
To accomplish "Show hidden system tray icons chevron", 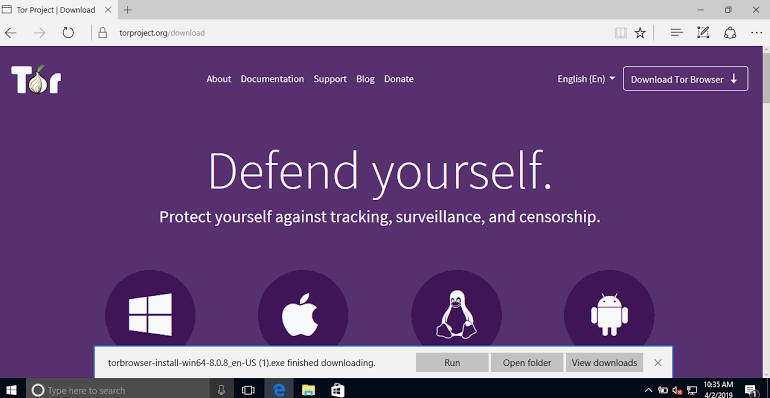I will click(649, 391).
